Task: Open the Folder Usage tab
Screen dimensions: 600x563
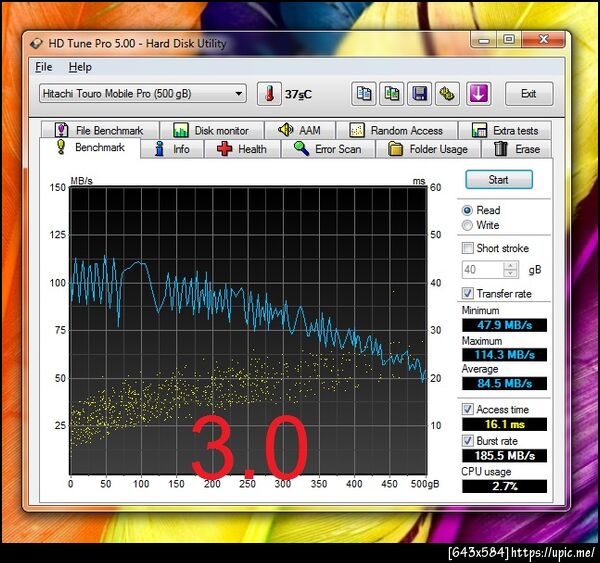Action: (x=428, y=149)
